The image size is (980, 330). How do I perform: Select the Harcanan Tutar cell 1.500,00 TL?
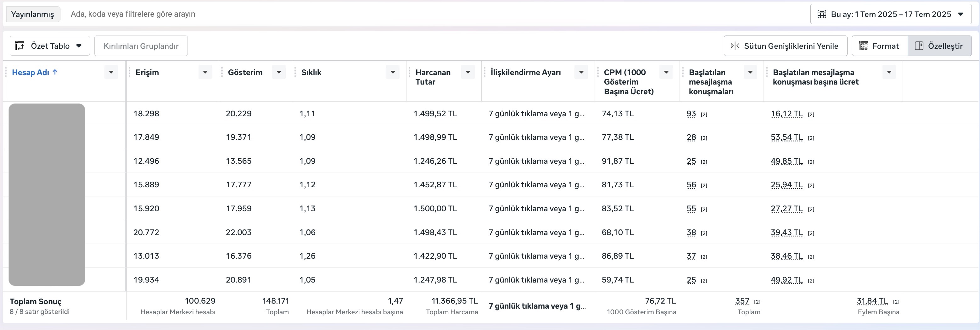coord(435,208)
